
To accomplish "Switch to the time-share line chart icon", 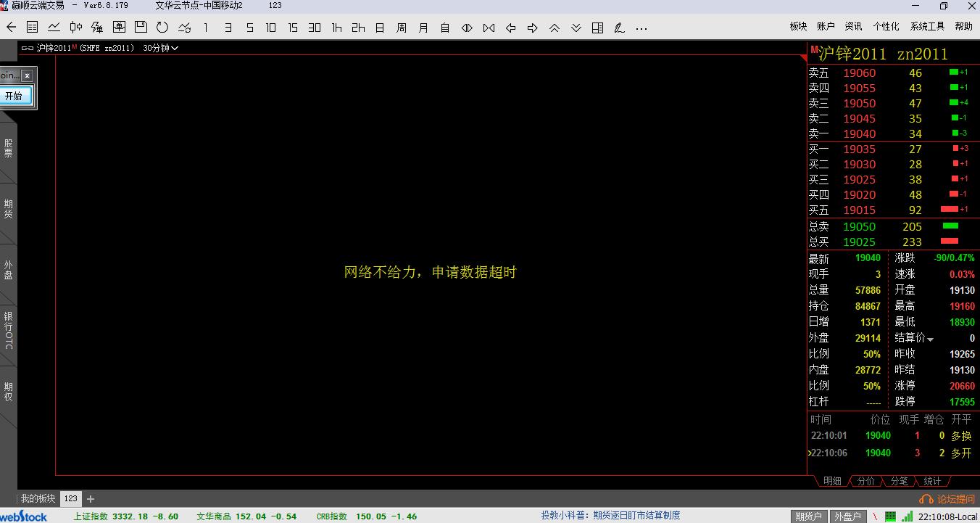I will pyautogui.click(x=54, y=28).
